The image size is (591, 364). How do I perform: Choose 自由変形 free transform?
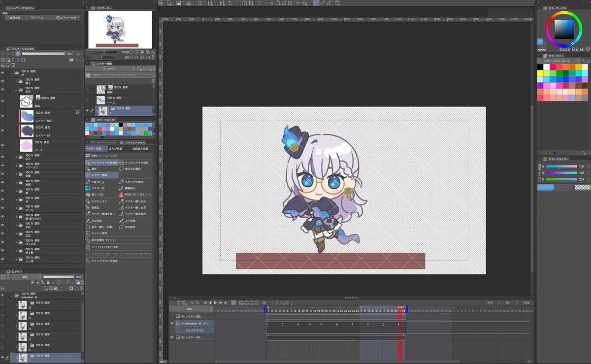coord(134,227)
